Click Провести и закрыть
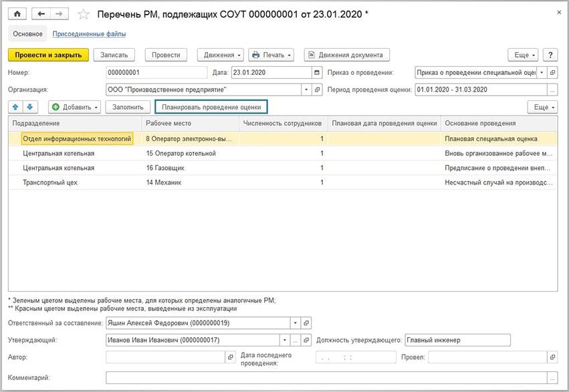The image size is (569, 392). click(x=48, y=55)
